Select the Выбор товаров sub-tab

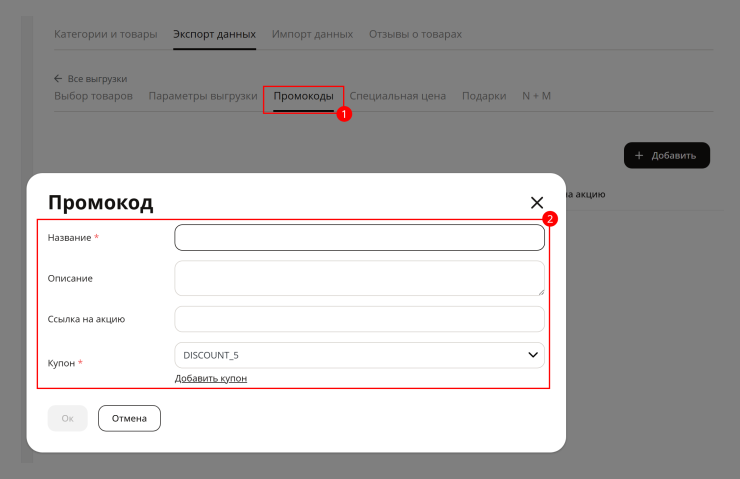(x=93, y=96)
